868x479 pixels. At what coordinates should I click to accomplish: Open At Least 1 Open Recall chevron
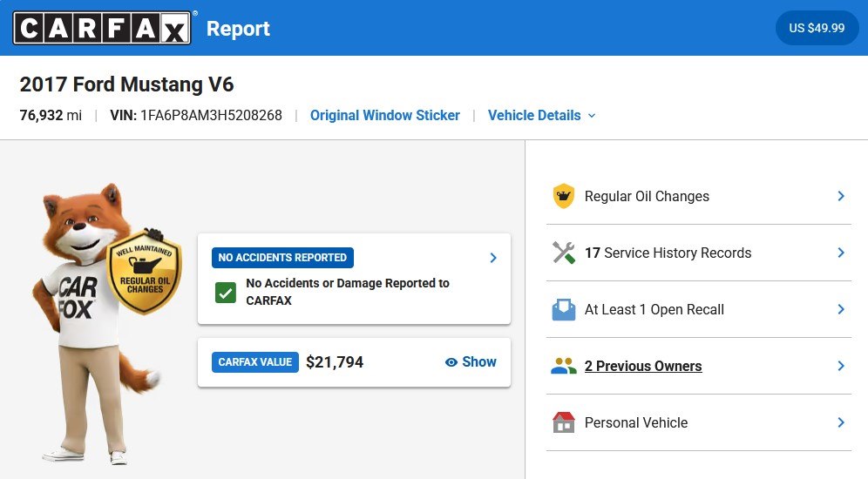pyautogui.click(x=841, y=309)
